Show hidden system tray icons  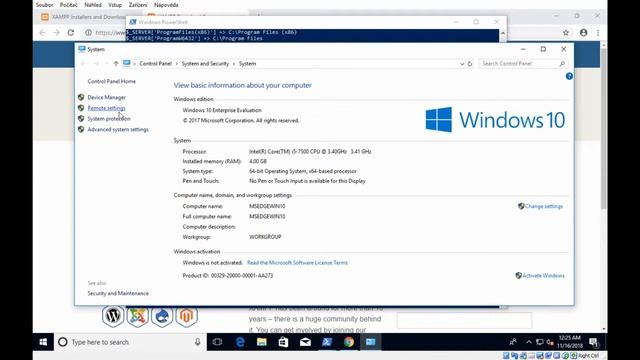(x=529, y=342)
